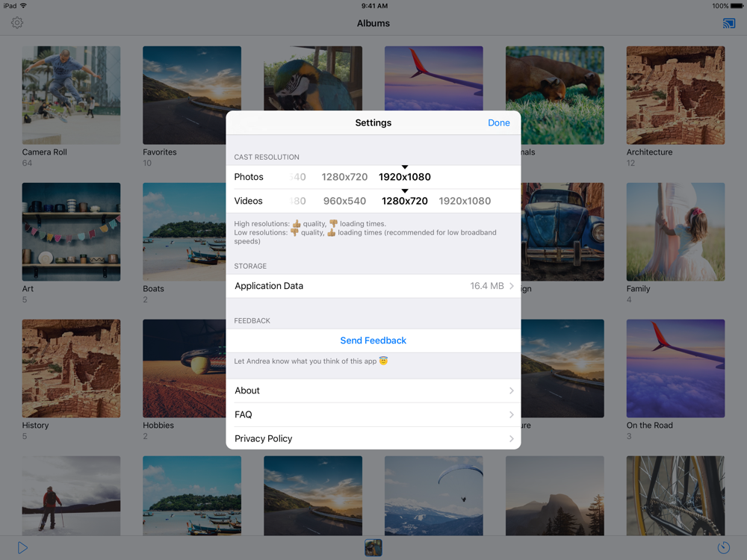Open the Art album thumbnail
Image resolution: width=747 pixels, height=560 pixels.
point(71,232)
